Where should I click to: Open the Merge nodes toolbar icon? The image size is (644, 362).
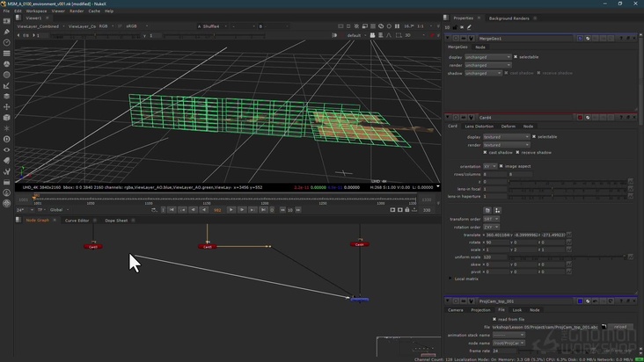[x=6, y=97]
